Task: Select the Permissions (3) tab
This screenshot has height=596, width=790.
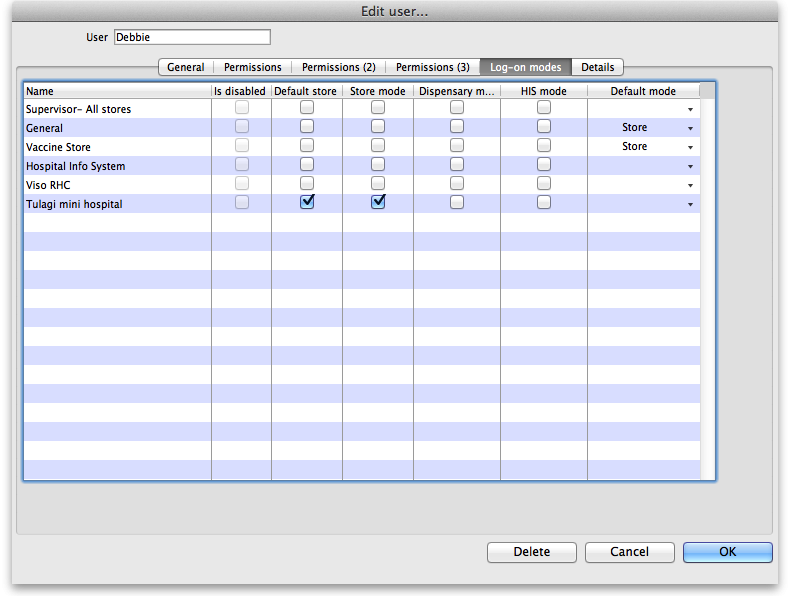Action: tap(432, 67)
